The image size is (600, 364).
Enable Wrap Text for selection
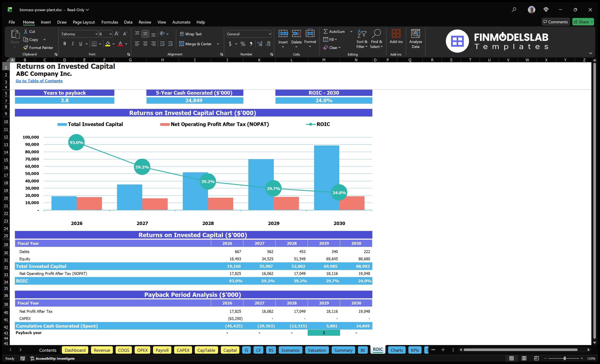click(x=191, y=34)
